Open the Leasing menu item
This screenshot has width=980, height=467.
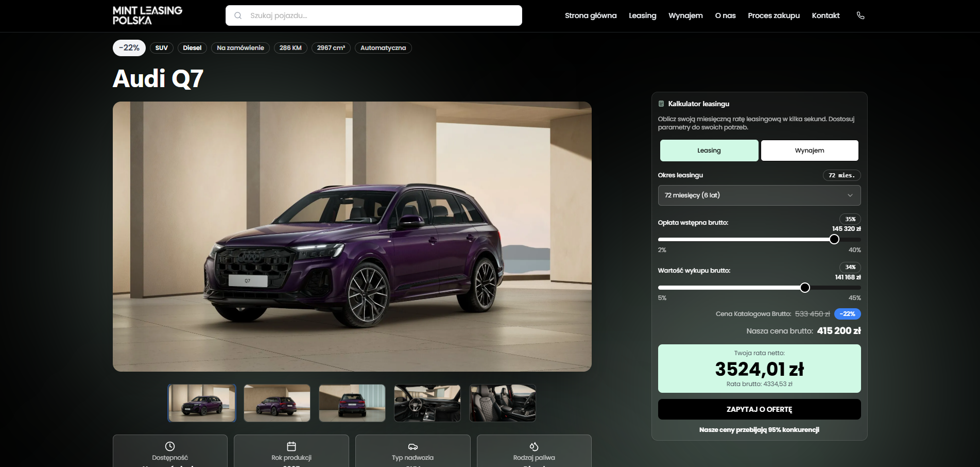tap(643, 15)
